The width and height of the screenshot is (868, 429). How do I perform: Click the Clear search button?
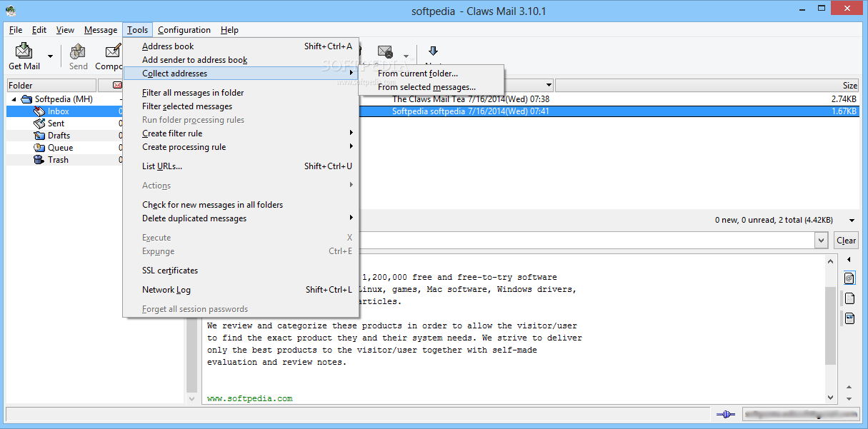[x=847, y=241]
